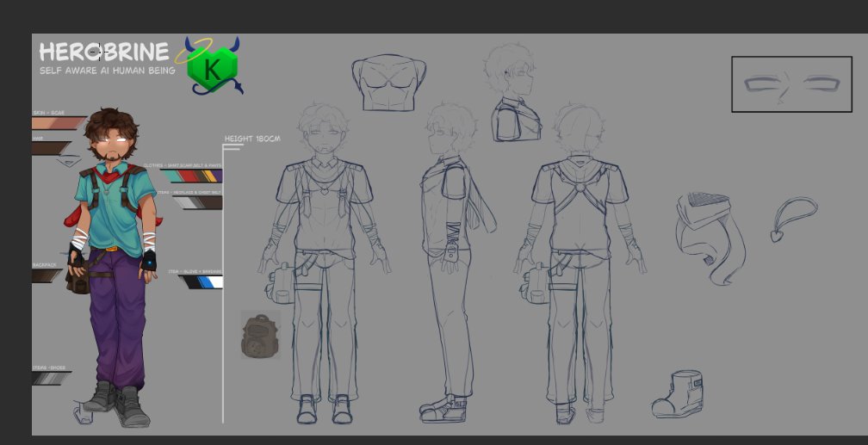The height and width of the screenshot is (445, 868).
Task: Pick the dark brown hair color swatch
Action: [51, 148]
